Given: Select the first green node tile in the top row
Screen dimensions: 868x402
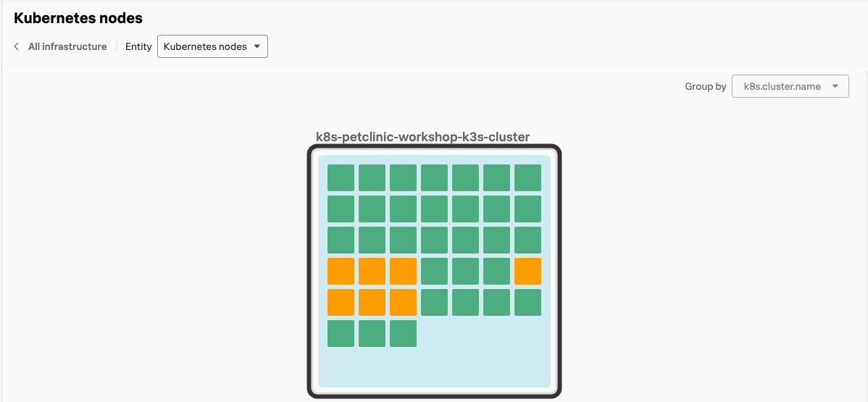Looking at the screenshot, I should 341,178.
